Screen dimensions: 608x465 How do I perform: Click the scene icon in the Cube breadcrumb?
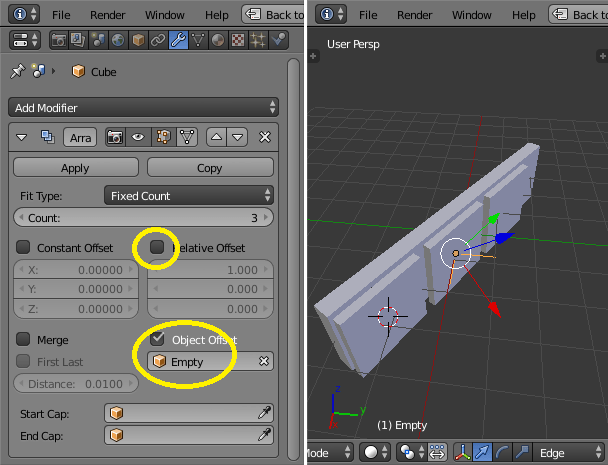point(38,71)
